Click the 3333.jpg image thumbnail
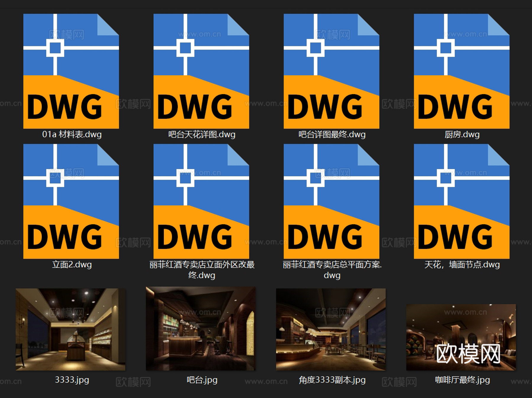 coord(70,329)
